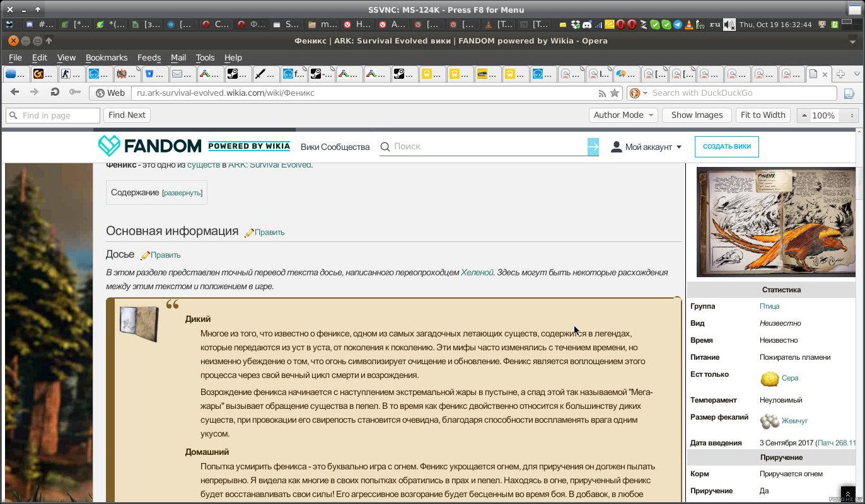
Task: Go back with the browser's back arrow
Action: pos(15,93)
